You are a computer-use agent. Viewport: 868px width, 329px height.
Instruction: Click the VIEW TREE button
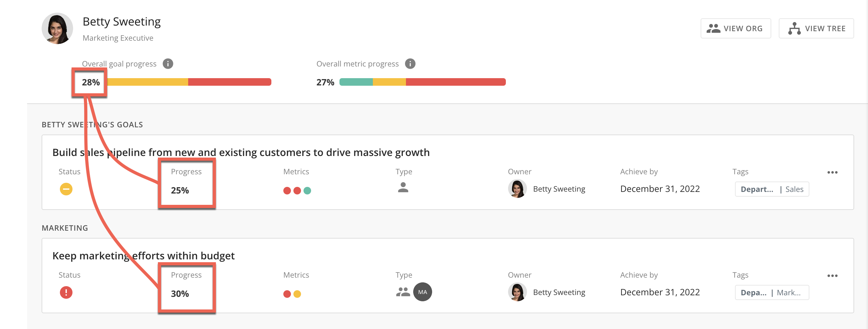click(816, 28)
